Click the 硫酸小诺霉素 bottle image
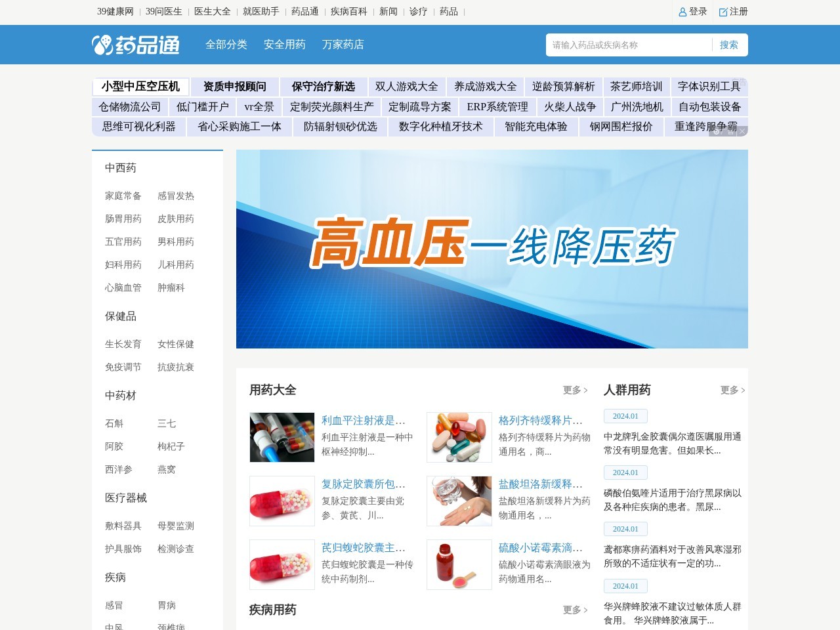 pyautogui.click(x=459, y=564)
